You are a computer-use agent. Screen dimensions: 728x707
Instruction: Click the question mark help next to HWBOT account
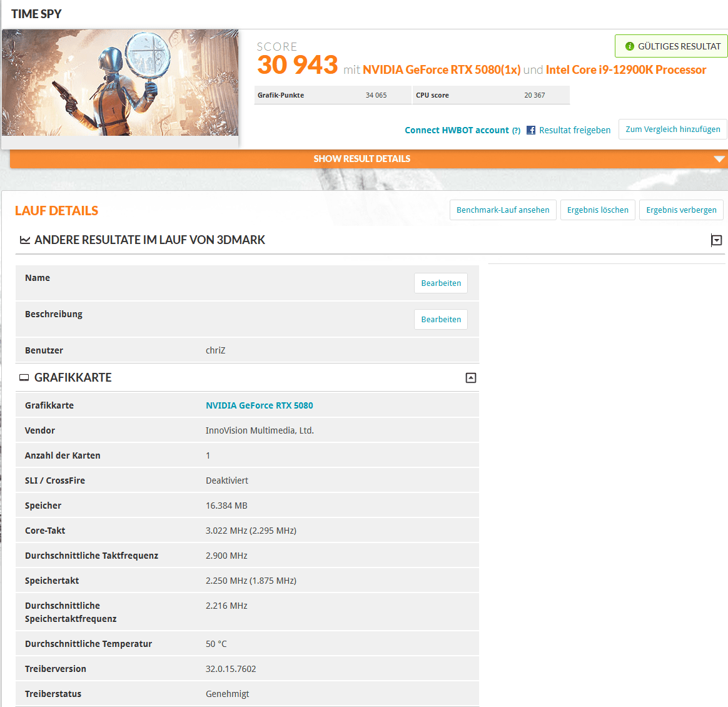coord(516,131)
